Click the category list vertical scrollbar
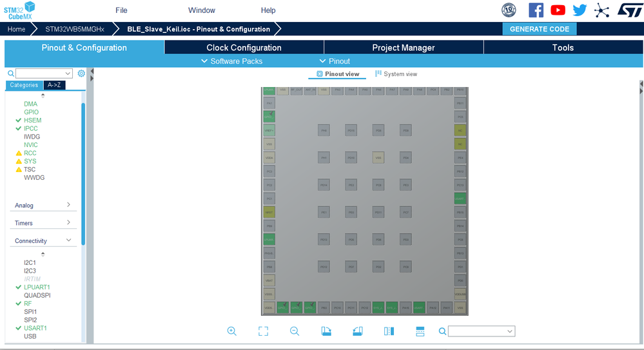This screenshot has height=350, width=644. tap(83, 174)
